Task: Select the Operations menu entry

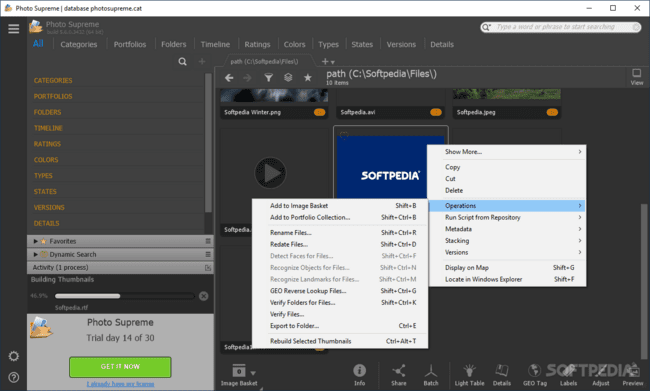Action: coord(507,206)
